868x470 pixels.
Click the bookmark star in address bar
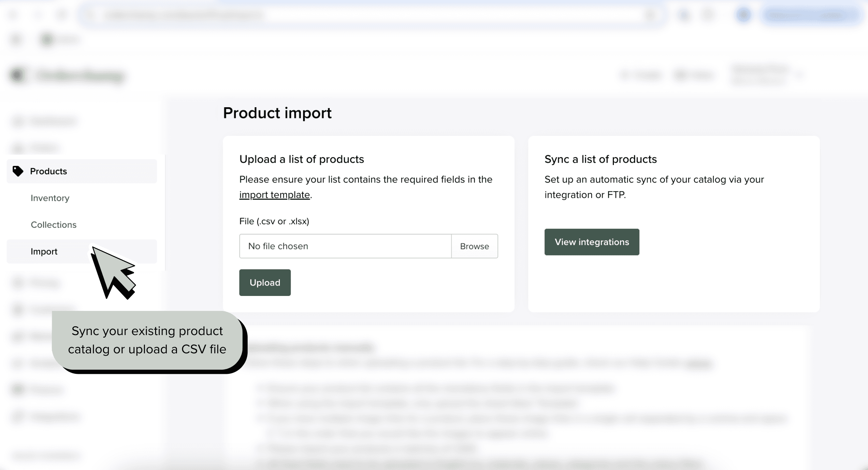point(650,15)
